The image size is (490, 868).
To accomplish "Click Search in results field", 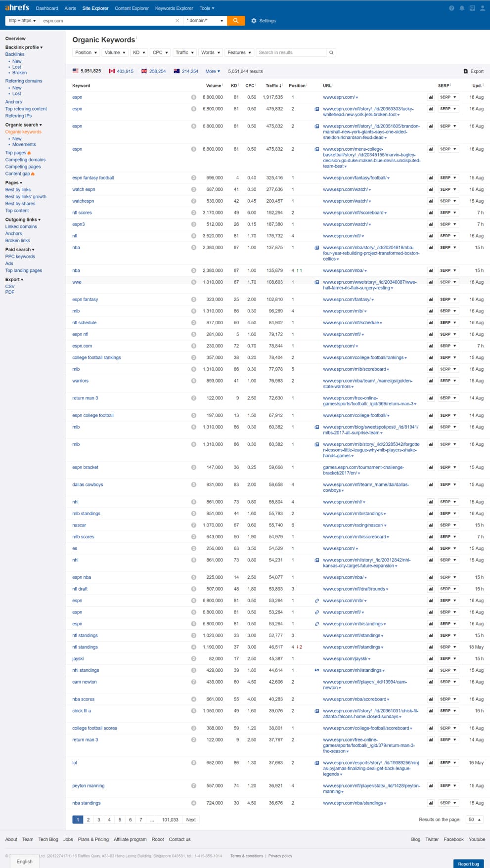I will tap(291, 52).
